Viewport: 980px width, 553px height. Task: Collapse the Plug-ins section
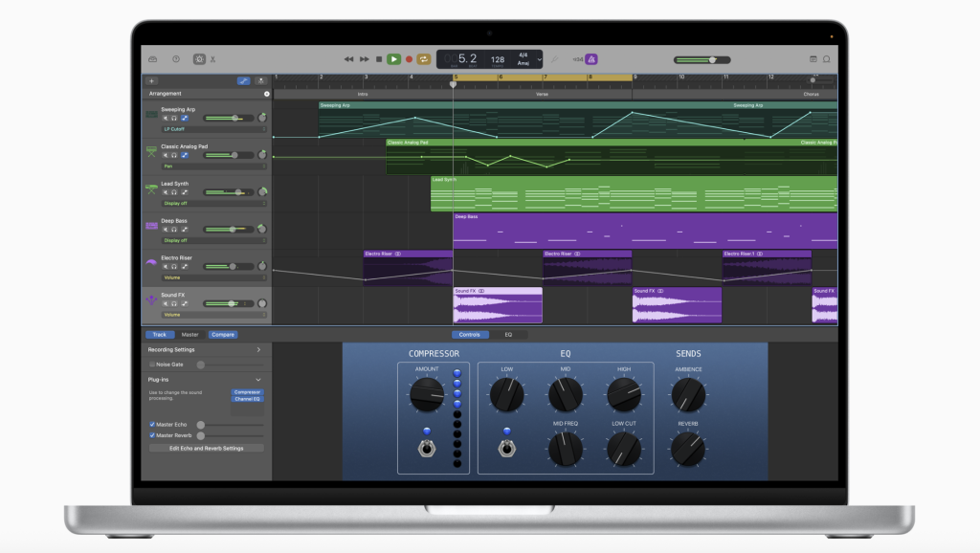[x=258, y=380]
